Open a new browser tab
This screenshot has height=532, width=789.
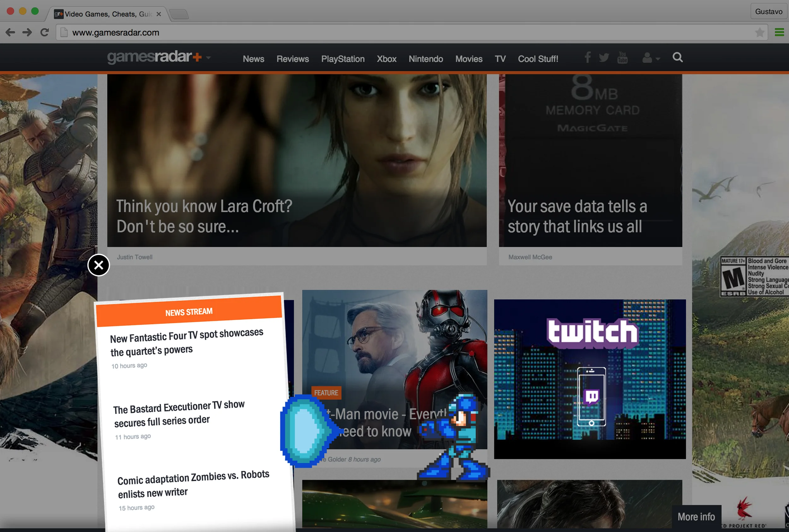tap(179, 14)
